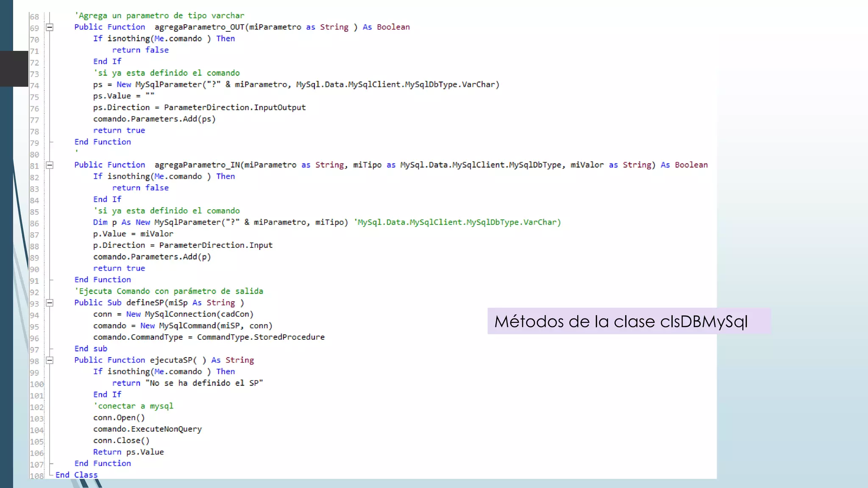The image size is (868, 488).
Task: Click 'ps.Value = ""' line
Action: click(124, 96)
